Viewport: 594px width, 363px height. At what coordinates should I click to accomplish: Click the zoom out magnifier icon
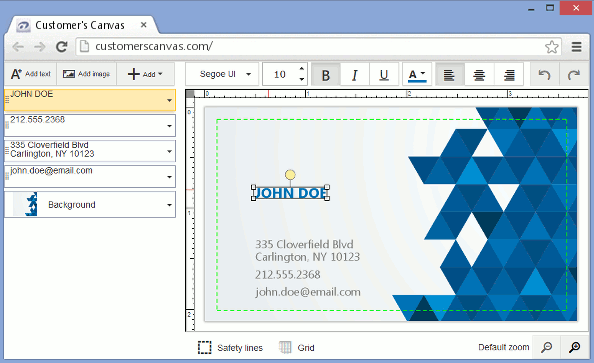(x=546, y=347)
